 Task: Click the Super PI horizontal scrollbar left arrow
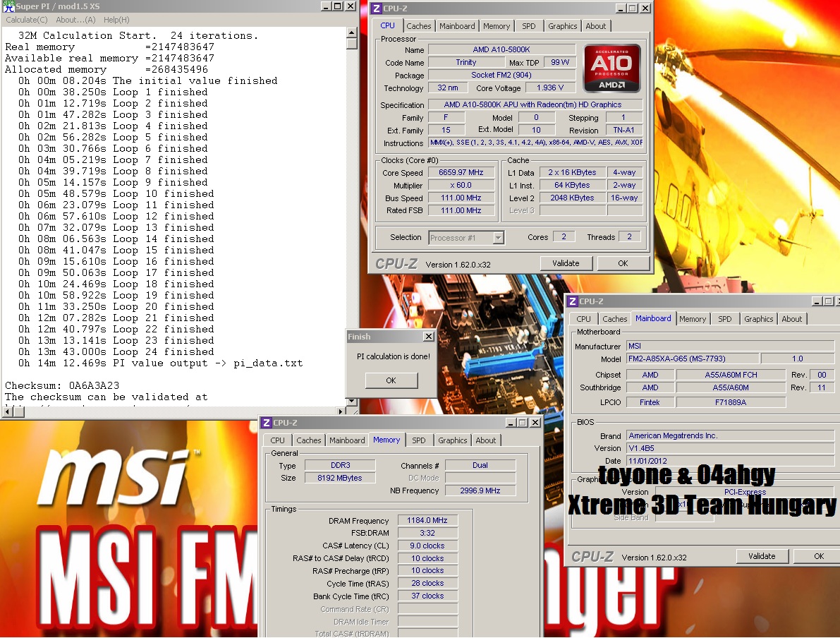[6, 411]
